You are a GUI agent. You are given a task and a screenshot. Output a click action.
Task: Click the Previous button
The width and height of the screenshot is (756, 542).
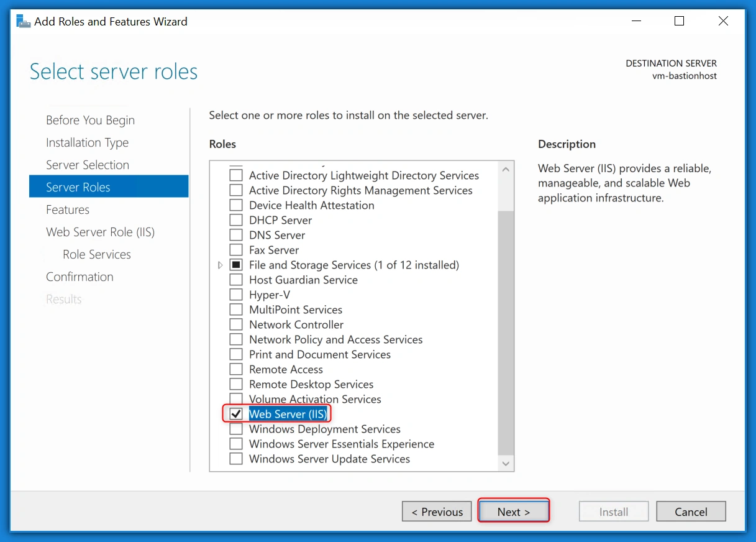[437, 512]
